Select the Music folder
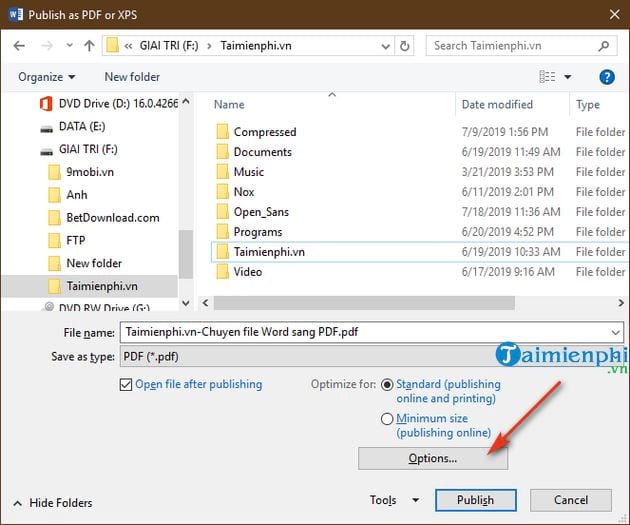630x525 pixels. pyautogui.click(x=239, y=172)
